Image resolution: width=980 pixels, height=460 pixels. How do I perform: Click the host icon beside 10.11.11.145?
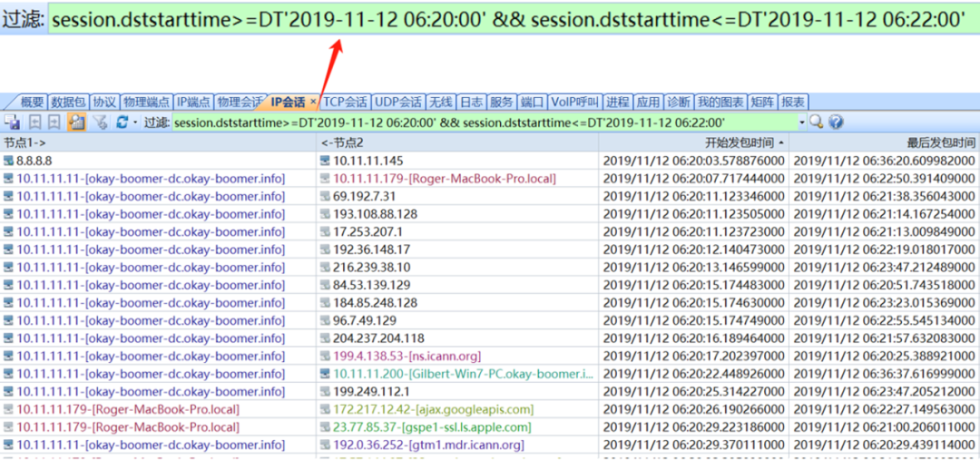325,161
